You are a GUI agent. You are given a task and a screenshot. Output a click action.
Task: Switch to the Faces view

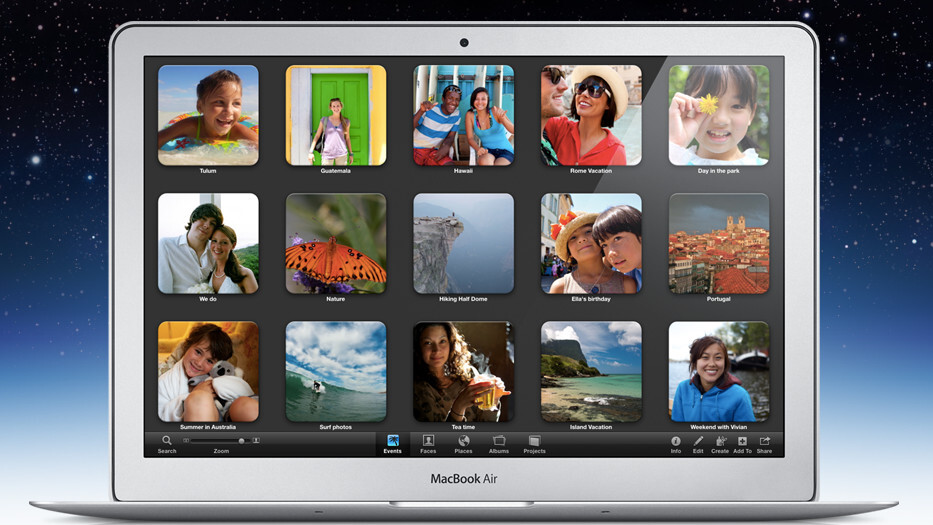tap(428, 441)
